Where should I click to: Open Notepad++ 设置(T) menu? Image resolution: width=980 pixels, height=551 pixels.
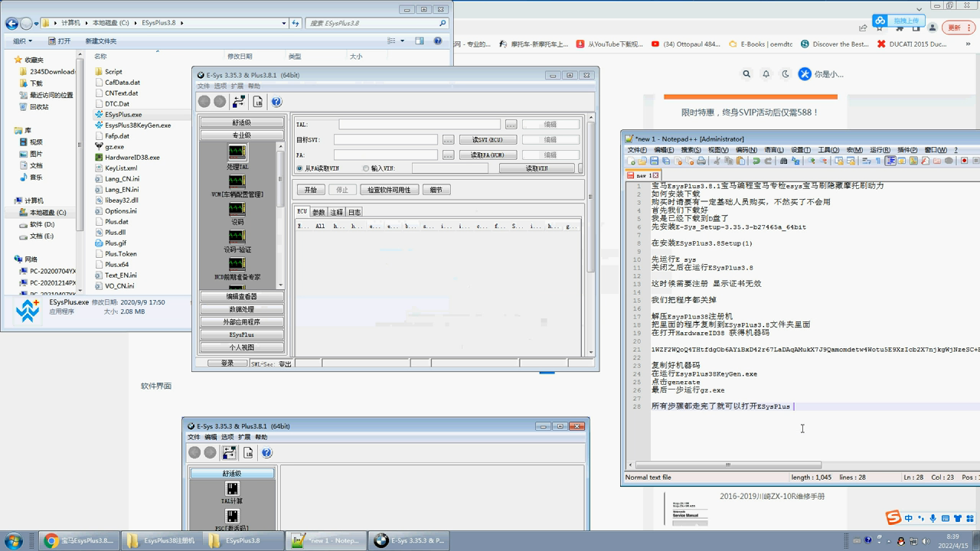[801, 150]
